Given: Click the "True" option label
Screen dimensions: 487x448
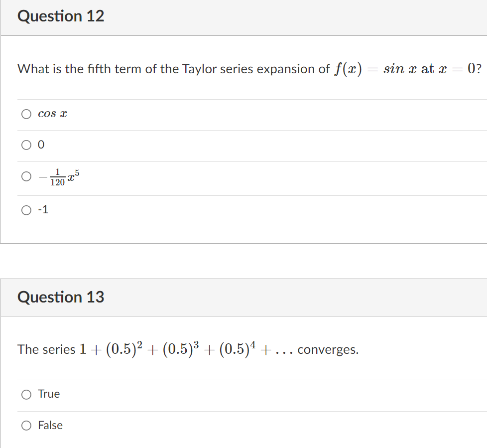Looking at the screenshot, I should tap(49, 394).
